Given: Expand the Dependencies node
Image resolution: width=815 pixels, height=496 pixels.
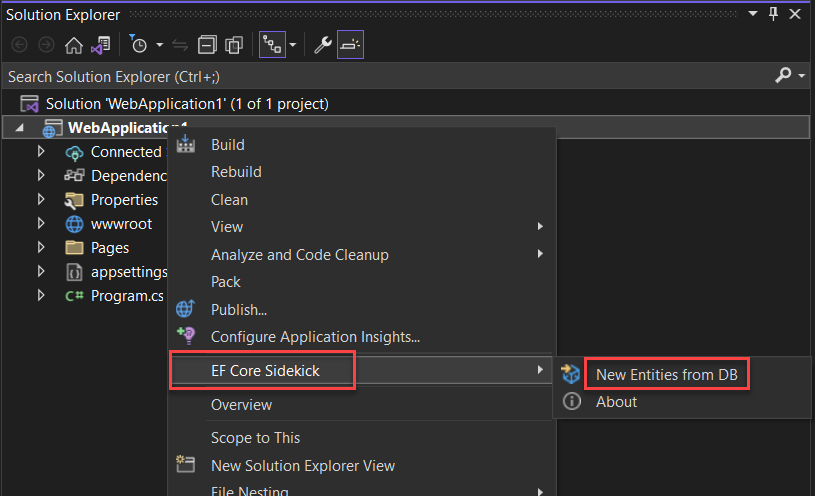Looking at the screenshot, I should point(41,175).
